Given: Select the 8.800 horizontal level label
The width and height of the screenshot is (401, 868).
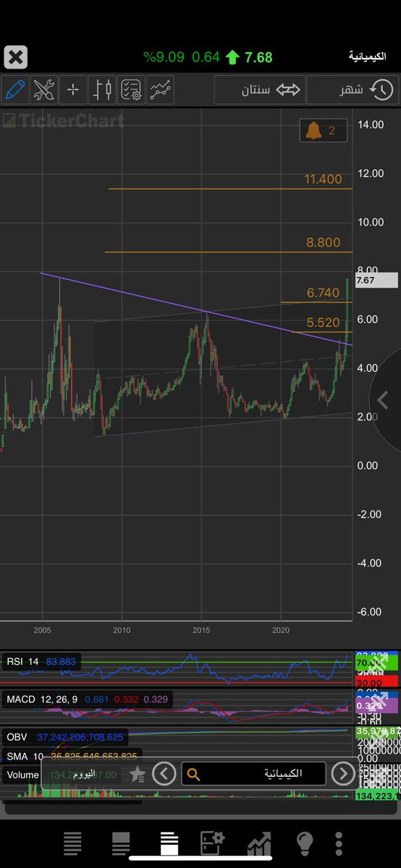Looking at the screenshot, I should pyautogui.click(x=323, y=242).
